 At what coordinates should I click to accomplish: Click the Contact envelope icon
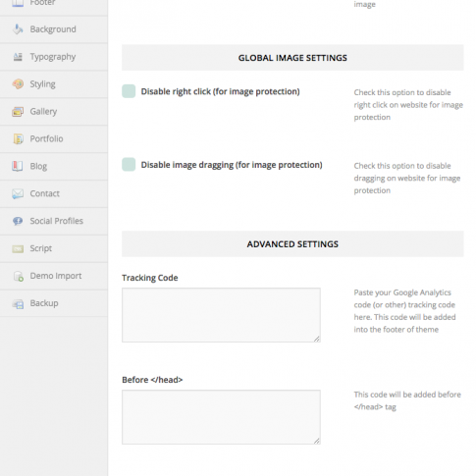(18, 193)
